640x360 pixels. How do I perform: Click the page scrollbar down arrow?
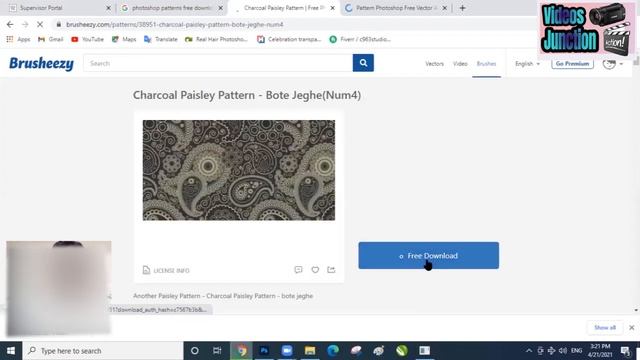click(x=636, y=310)
